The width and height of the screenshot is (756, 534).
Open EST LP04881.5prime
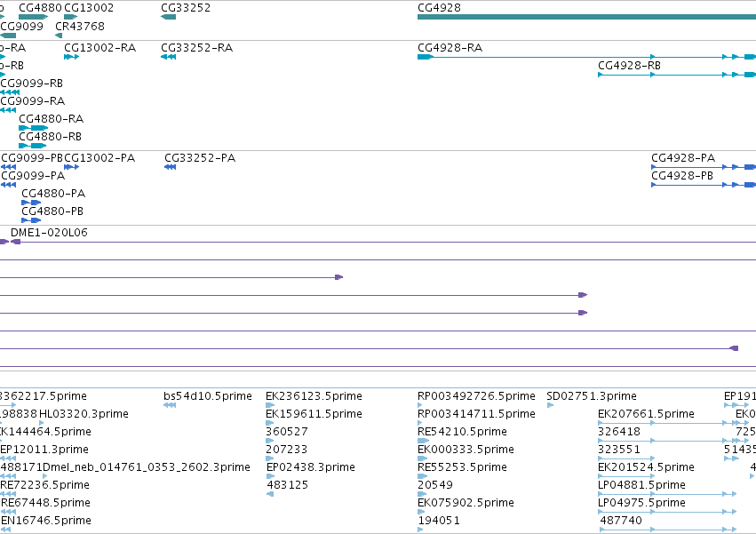point(641,485)
